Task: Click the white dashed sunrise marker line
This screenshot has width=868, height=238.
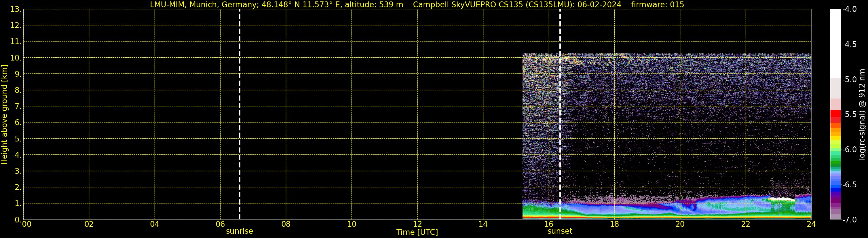Action: 240,114
